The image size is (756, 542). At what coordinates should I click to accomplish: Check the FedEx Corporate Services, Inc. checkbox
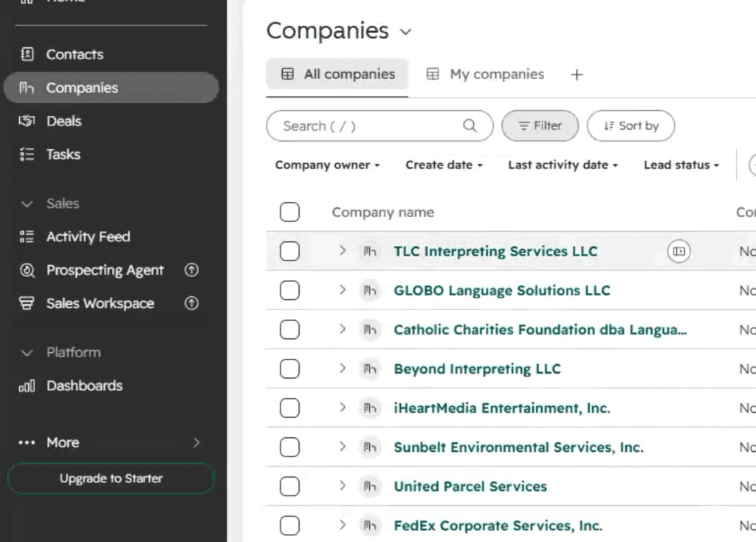289,526
